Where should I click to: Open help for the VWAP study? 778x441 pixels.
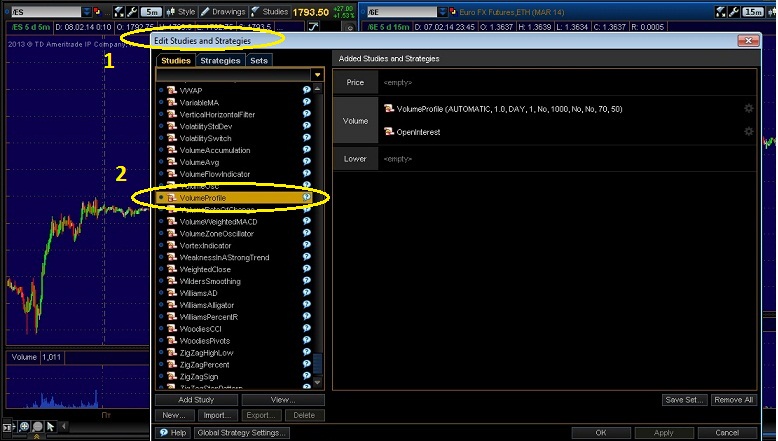pyautogui.click(x=307, y=90)
